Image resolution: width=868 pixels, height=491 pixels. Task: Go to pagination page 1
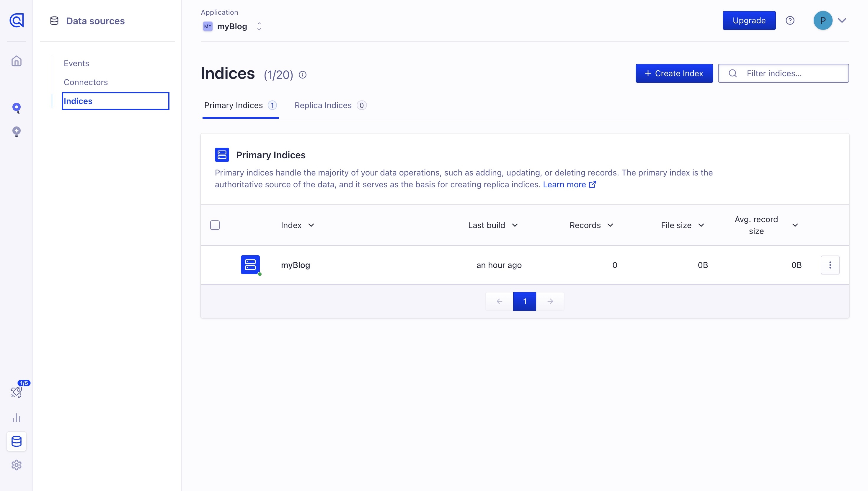[524, 301]
